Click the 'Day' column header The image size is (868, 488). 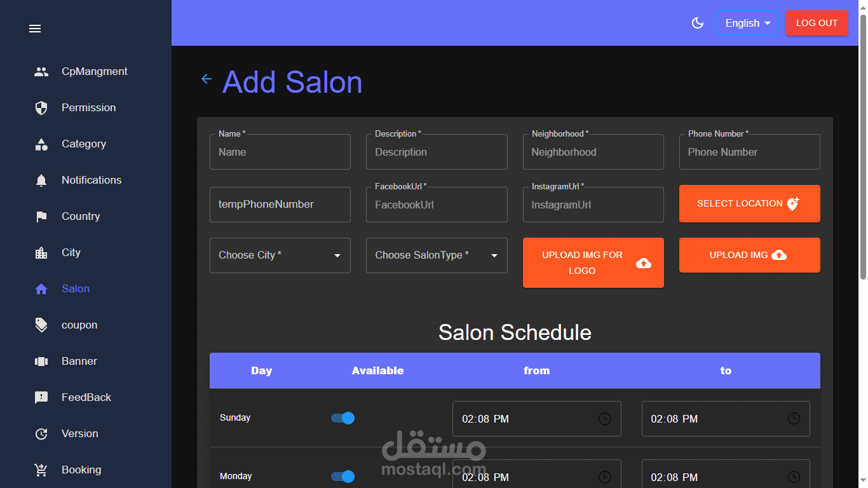pos(262,371)
